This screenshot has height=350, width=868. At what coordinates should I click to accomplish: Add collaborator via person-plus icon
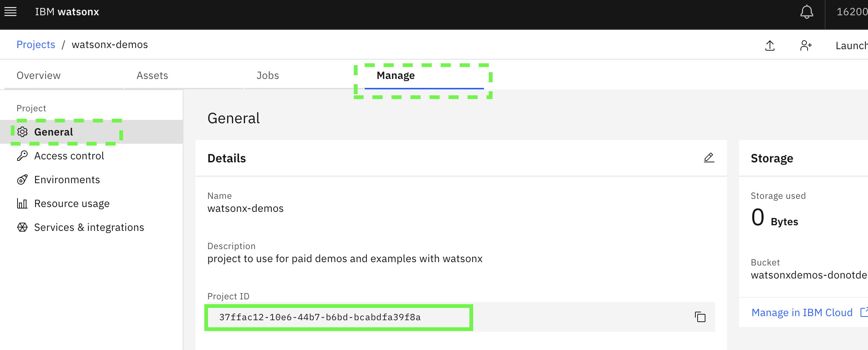pos(806,45)
